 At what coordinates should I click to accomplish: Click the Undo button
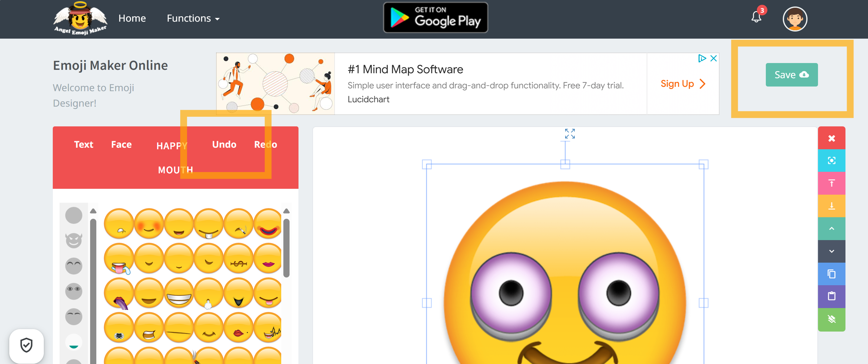coord(224,144)
